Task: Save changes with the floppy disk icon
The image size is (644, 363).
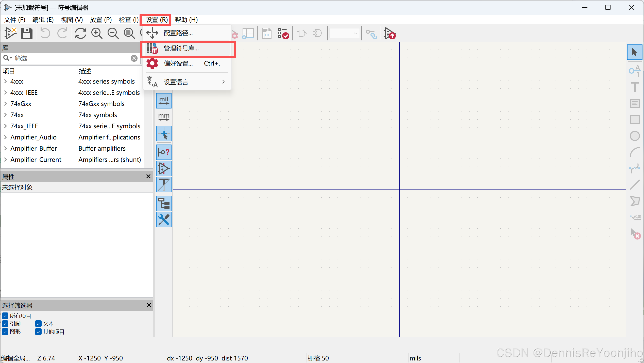Action: click(x=27, y=33)
